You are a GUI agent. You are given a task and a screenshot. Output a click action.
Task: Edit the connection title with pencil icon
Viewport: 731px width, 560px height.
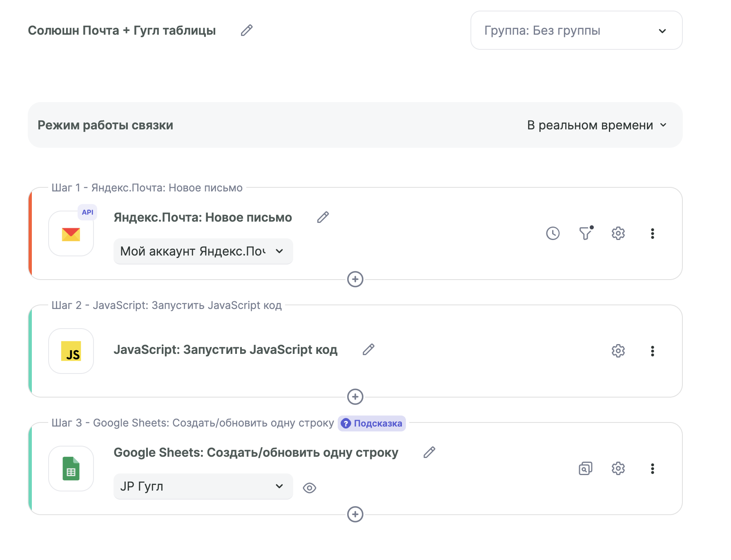pos(247,30)
